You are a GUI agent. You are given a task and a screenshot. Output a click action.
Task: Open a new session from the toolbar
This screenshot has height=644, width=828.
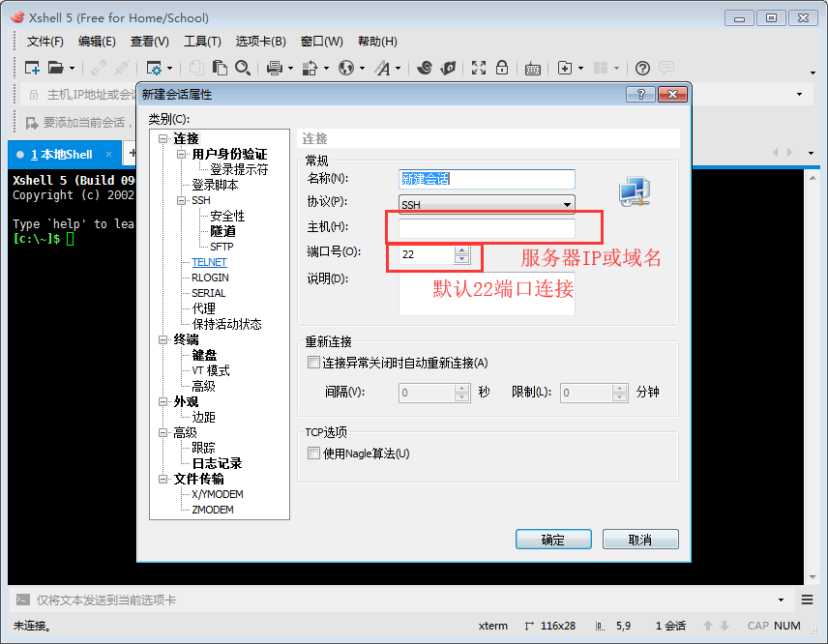pos(31,68)
